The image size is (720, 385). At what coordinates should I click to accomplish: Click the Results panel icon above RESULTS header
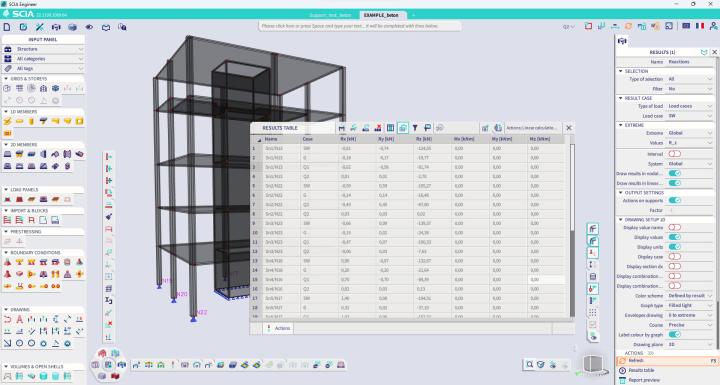click(622, 41)
